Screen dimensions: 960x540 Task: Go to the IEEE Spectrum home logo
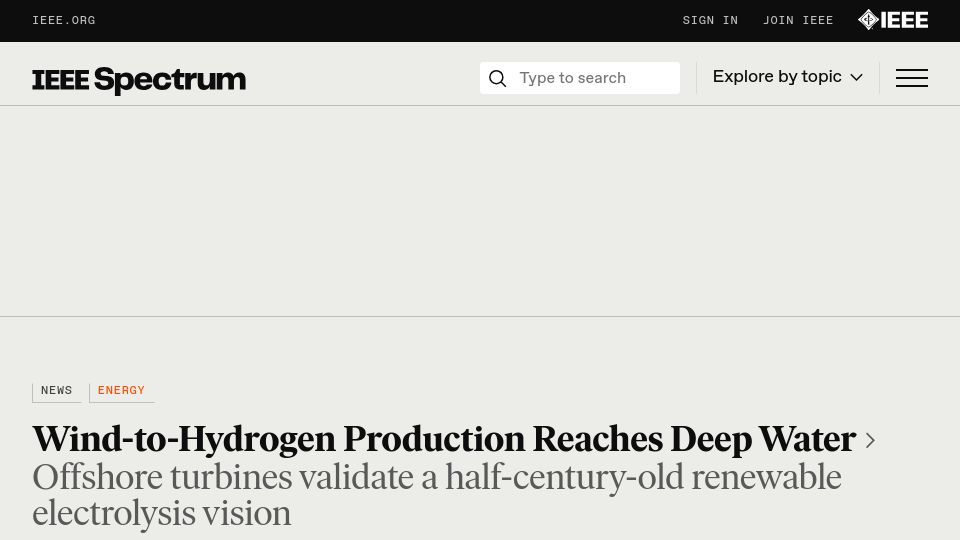click(x=139, y=80)
